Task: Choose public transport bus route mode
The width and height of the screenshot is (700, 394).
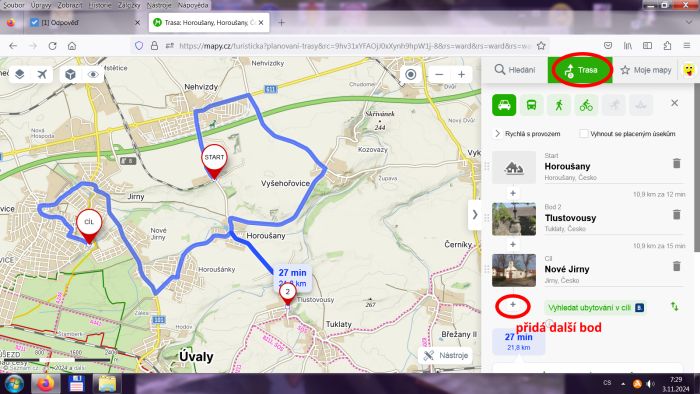Action: click(x=531, y=105)
